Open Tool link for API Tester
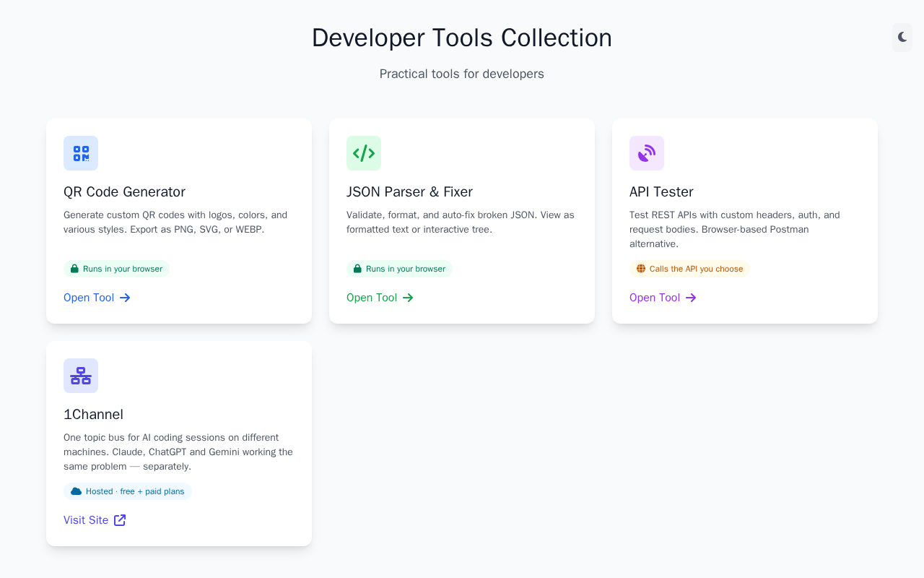The width and height of the screenshot is (924, 578). pos(663,298)
